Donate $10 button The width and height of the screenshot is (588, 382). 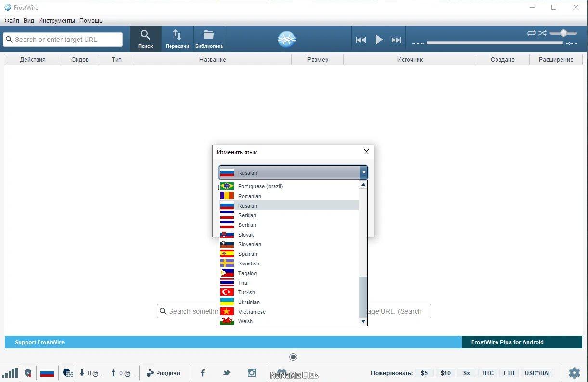click(x=445, y=373)
